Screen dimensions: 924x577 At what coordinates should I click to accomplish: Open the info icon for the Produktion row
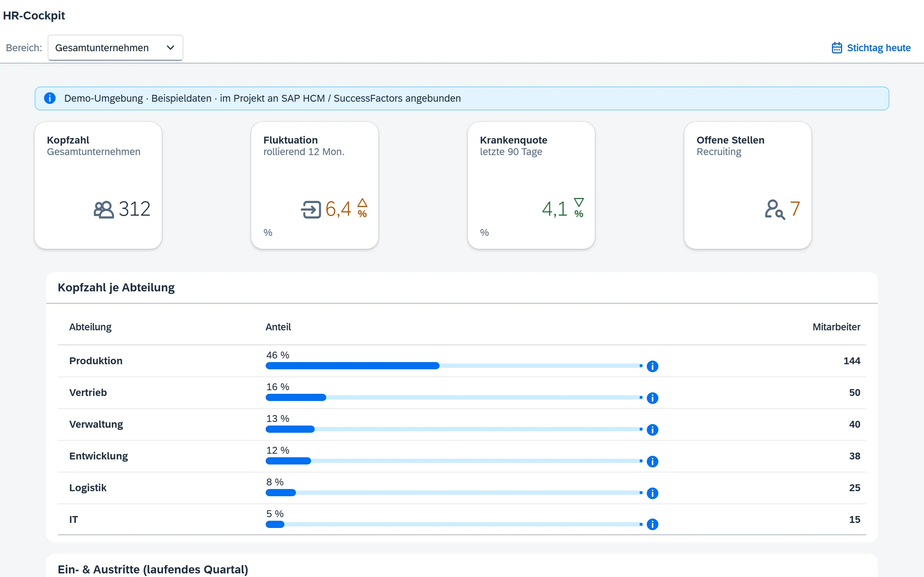[653, 366]
